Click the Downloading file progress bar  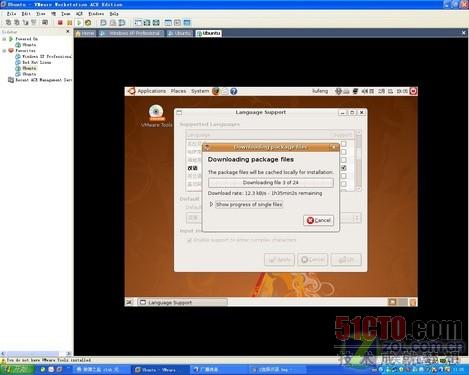(271, 183)
